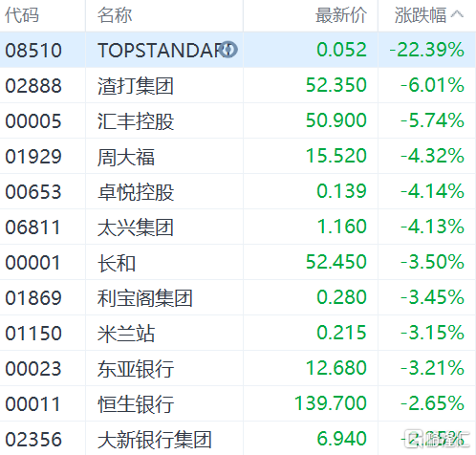This screenshot has width=476, height=455.
Task: Click the sort arrow on 涨跌幅 column
Action: 457,14
